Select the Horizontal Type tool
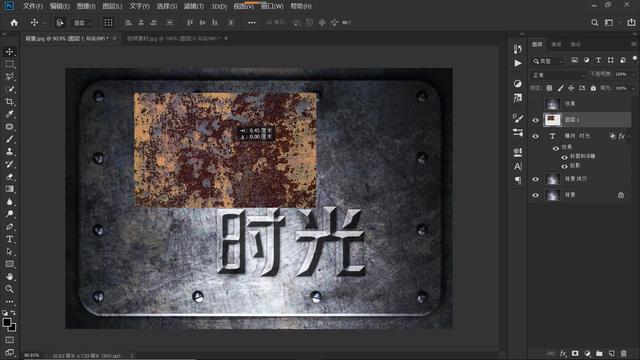This screenshot has width=640, height=360. [9, 239]
